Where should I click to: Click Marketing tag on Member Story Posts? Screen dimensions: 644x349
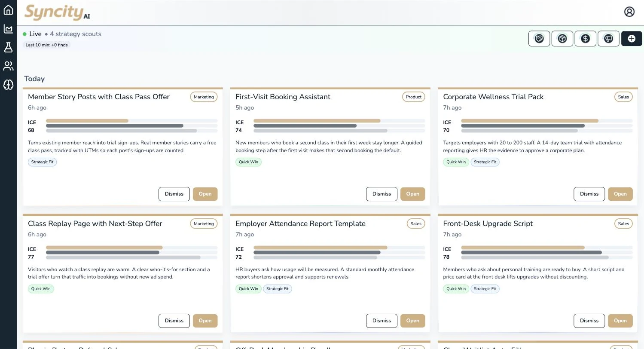coord(204,97)
